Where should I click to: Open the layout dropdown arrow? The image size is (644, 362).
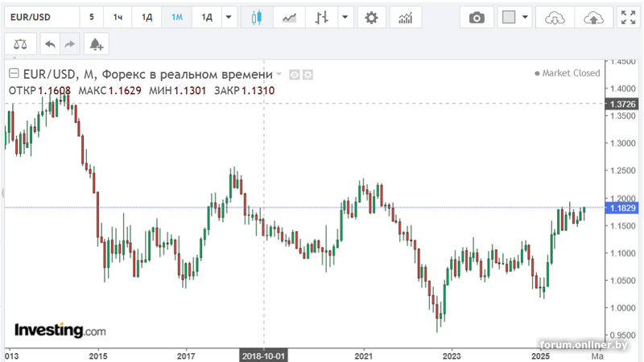pos(526,17)
